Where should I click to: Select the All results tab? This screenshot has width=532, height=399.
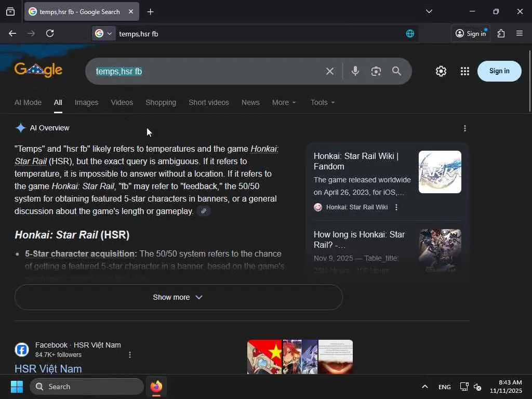58,102
